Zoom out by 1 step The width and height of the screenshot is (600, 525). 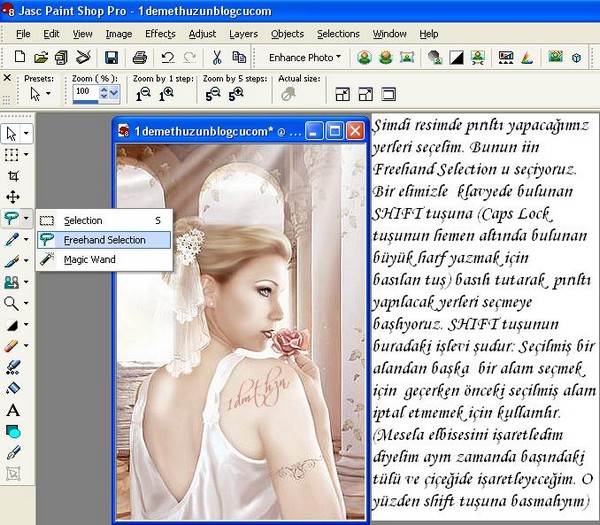[x=144, y=94]
